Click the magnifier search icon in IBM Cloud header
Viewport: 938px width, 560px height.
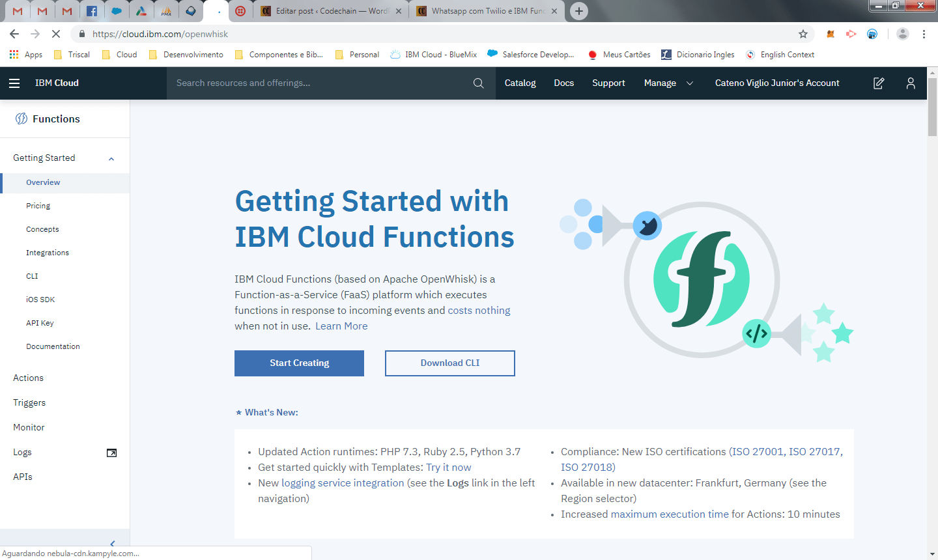[479, 83]
